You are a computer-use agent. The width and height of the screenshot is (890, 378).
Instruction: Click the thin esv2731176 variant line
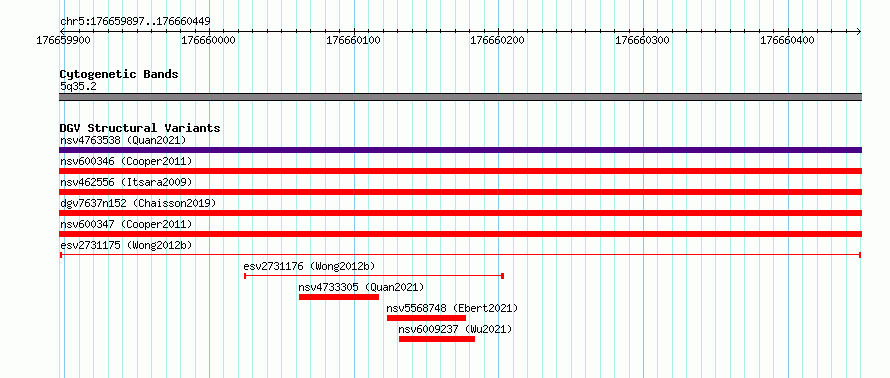(374, 276)
